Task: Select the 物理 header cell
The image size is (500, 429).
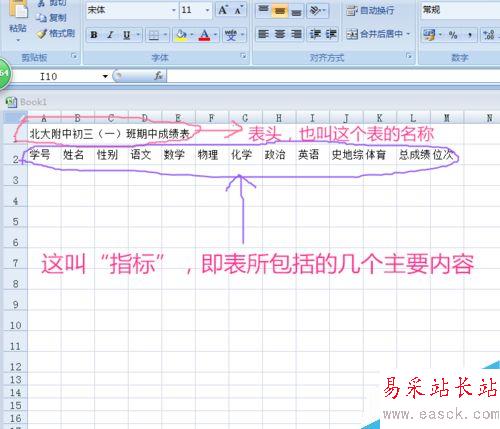Action: point(212,155)
